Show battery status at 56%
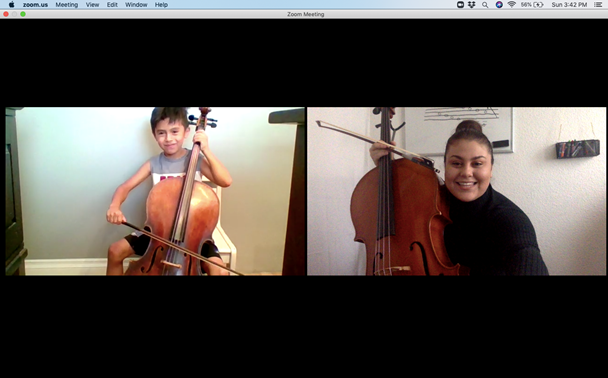The height and width of the screenshot is (378, 608). coord(532,5)
